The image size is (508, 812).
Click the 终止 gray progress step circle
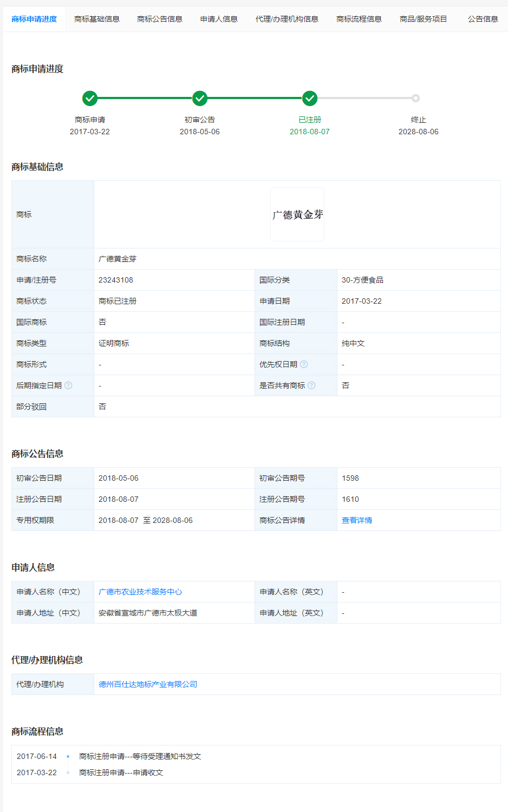(x=415, y=98)
